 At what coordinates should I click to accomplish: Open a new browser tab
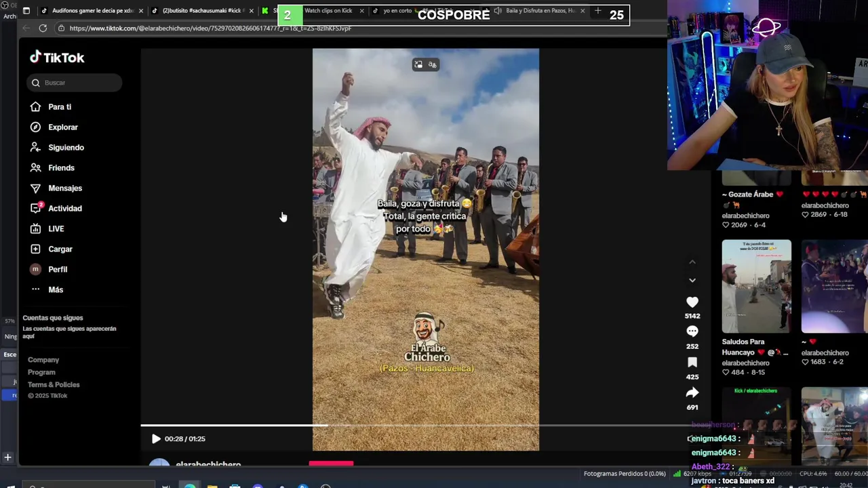tap(597, 11)
